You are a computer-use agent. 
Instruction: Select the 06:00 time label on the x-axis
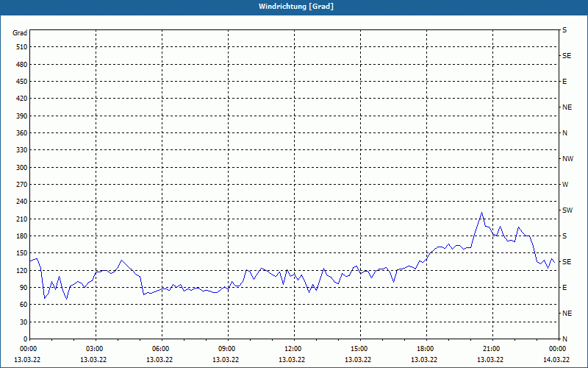pos(159,349)
